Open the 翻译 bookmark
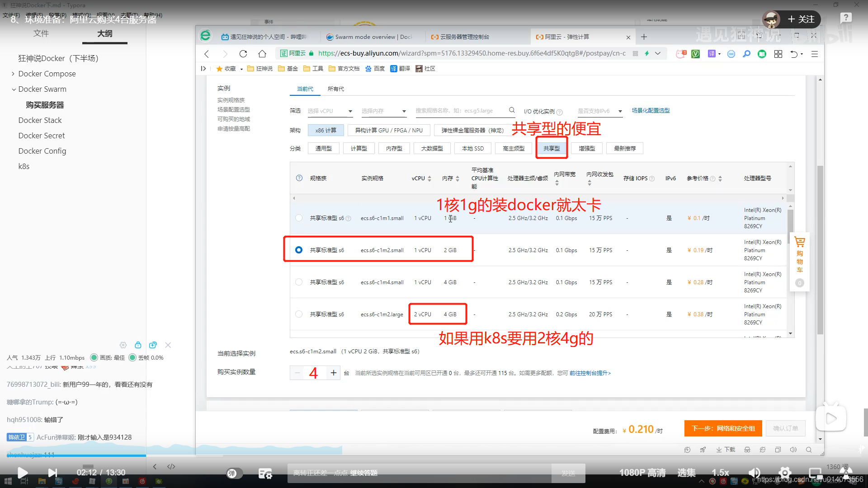The height and width of the screenshot is (488, 868). pos(400,69)
